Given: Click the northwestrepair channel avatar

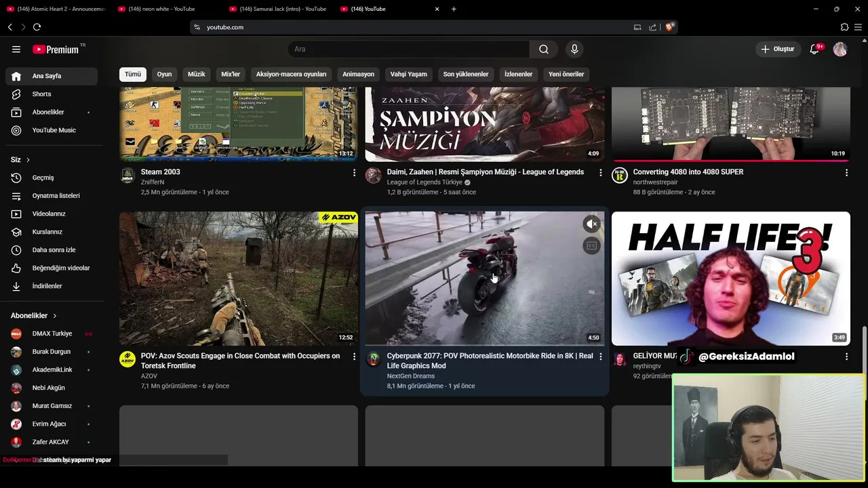Looking at the screenshot, I should 620,176.
